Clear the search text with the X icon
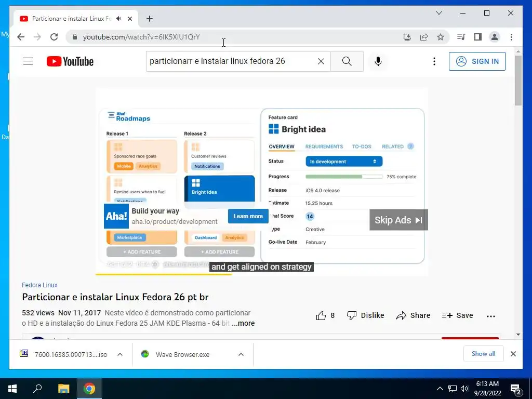532x399 pixels. pyautogui.click(x=321, y=61)
